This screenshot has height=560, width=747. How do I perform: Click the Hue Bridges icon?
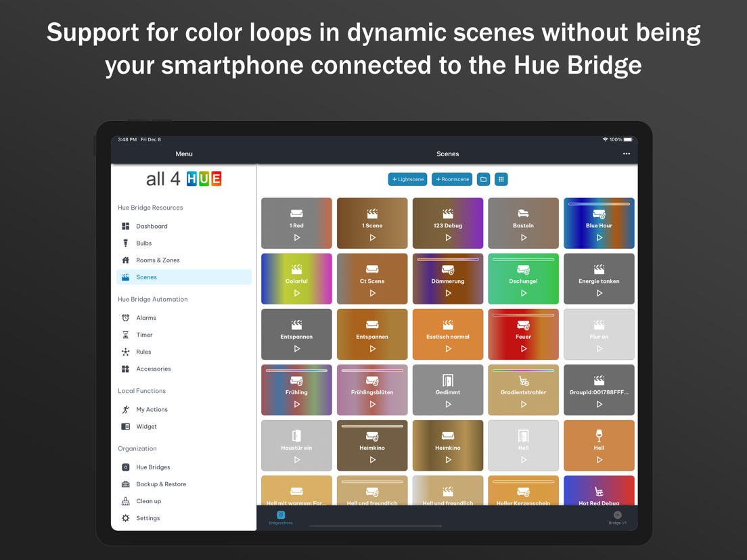pos(125,467)
